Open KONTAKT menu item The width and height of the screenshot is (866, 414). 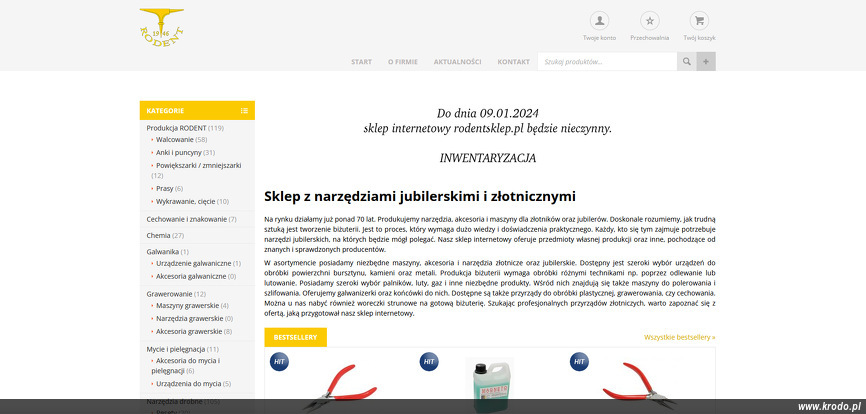(x=513, y=62)
